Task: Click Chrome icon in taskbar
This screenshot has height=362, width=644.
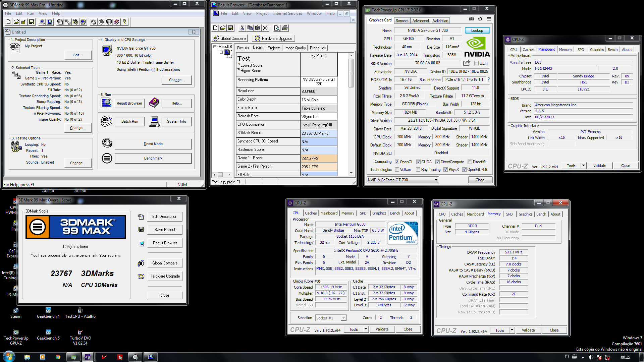Action: point(58,357)
